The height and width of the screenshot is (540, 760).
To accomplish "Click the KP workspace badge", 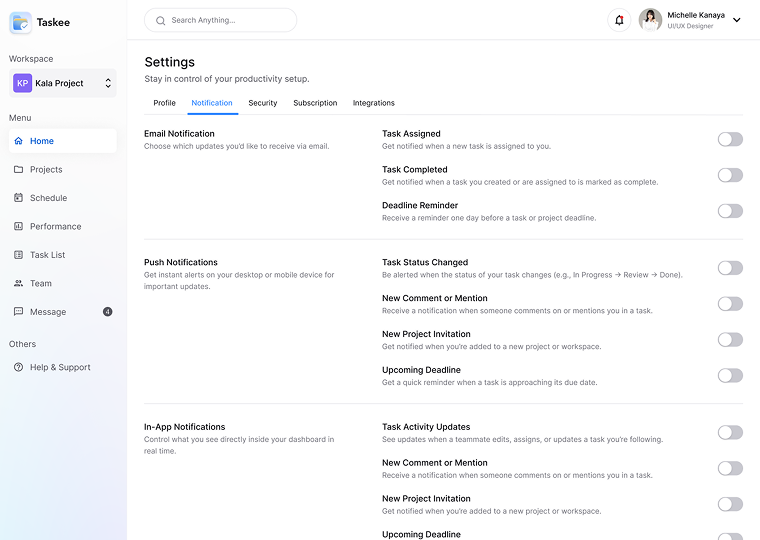I will [x=22, y=83].
